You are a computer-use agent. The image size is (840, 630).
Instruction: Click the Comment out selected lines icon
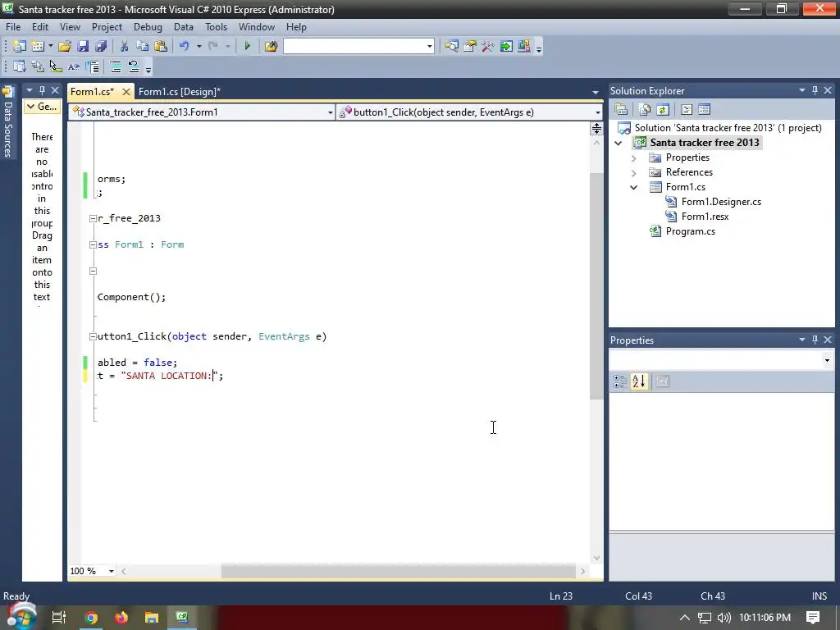115,66
